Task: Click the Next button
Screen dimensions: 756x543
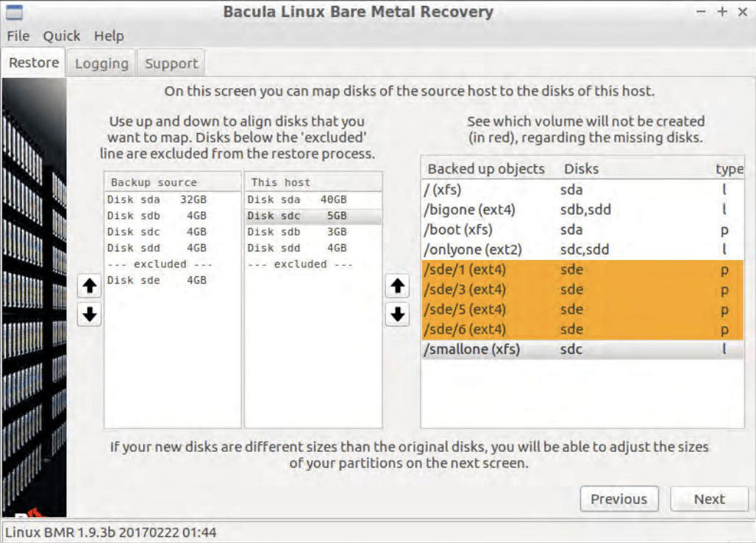Action: pyautogui.click(x=709, y=499)
